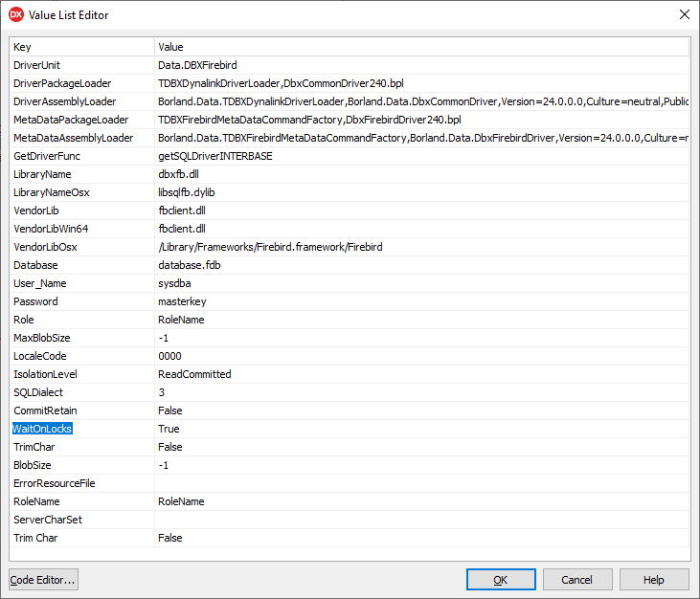Edit False value in TrimChar row
This screenshot has width=700, height=599.
(x=422, y=447)
